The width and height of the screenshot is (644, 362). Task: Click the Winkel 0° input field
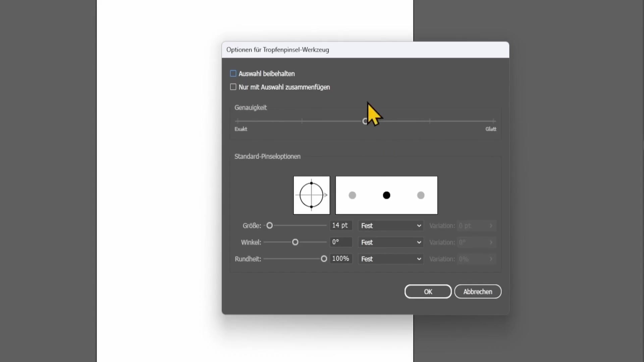[x=341, y=242]
